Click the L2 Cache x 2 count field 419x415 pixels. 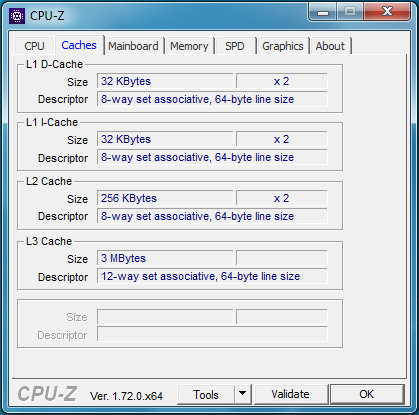coord(282,198)
